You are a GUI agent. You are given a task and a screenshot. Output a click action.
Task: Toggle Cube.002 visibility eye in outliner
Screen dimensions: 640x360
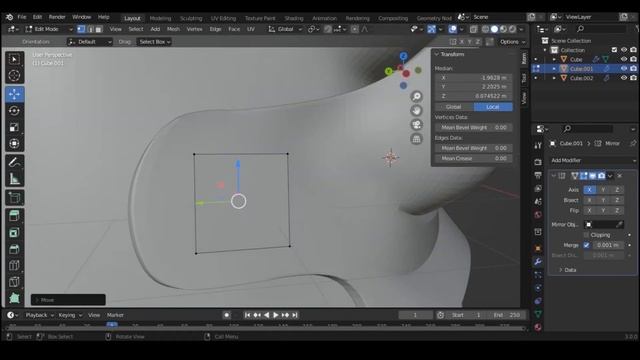click(x=624, y=78)
